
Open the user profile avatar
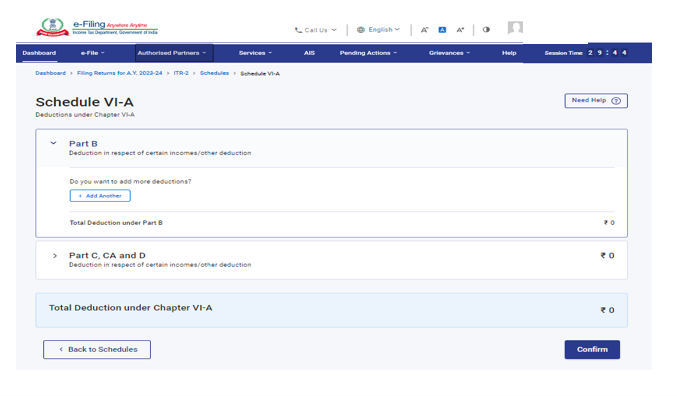[515, 28]
